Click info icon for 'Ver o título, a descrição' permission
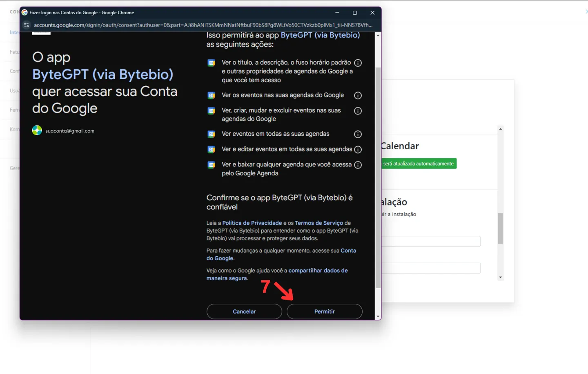The height and width of the screenshot is (374, 588). tap(358, 63)
